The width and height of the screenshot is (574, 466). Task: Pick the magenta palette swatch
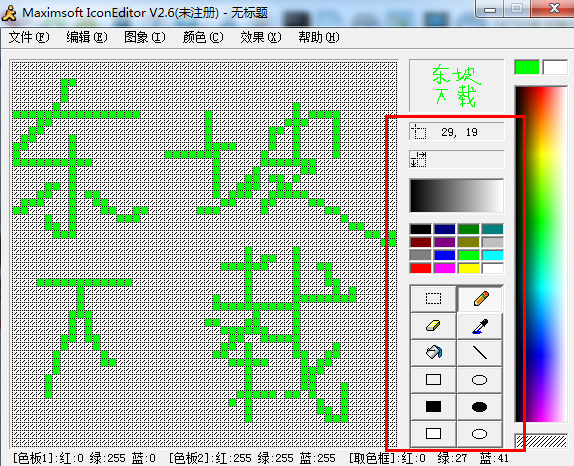445,268
